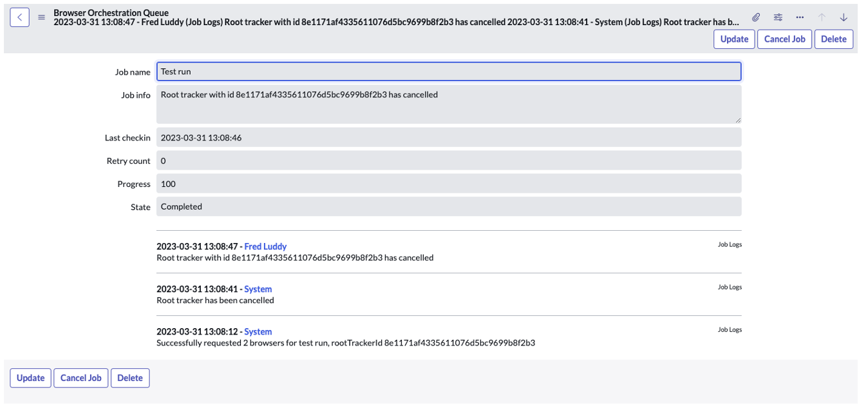Go to previous record up arrow
Viewport: 868px width, 410px height.
click(822, 17)
